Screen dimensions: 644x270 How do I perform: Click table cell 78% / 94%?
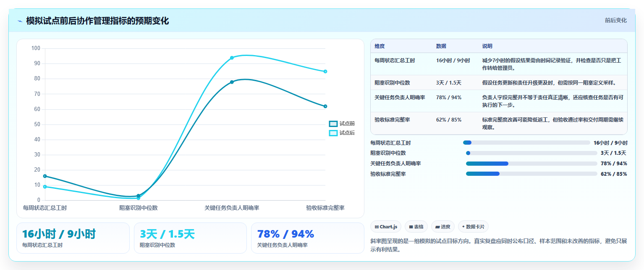[x=449, y=98]
